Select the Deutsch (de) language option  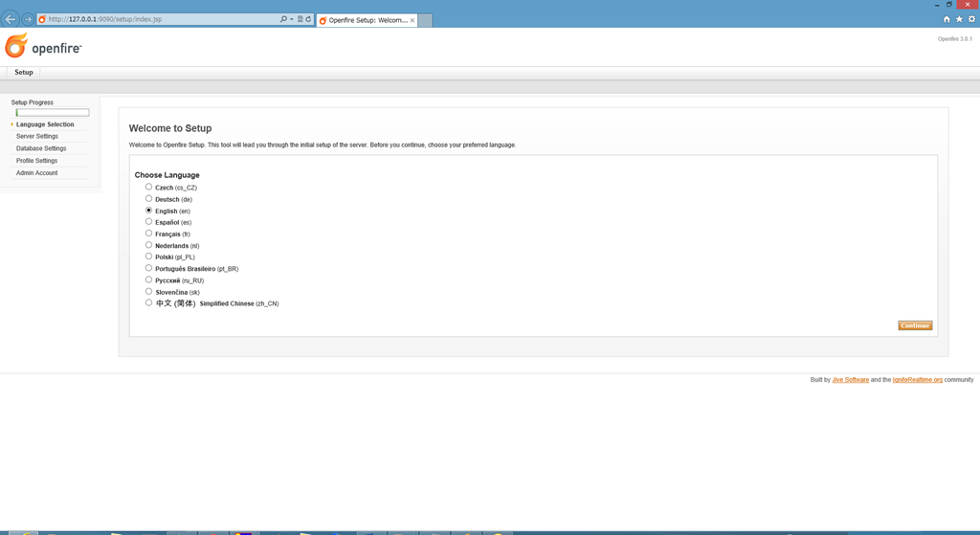149,198
